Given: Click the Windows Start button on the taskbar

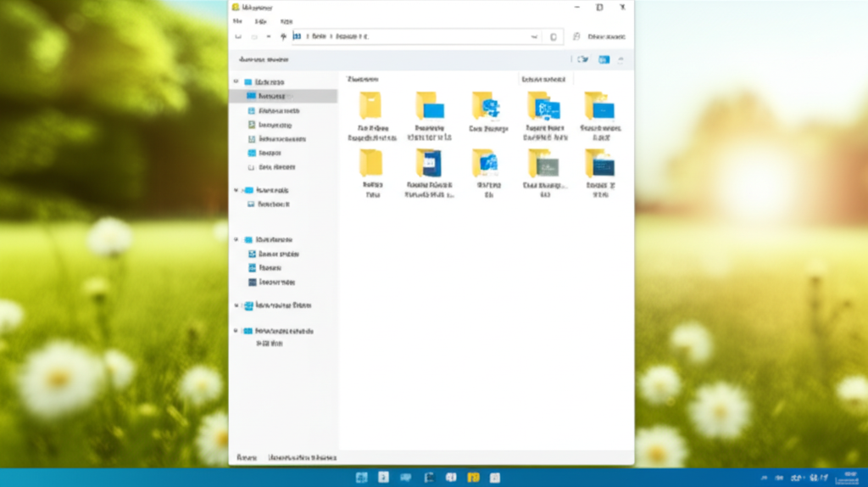Looking at the screenshot, I should coord(362,478).
